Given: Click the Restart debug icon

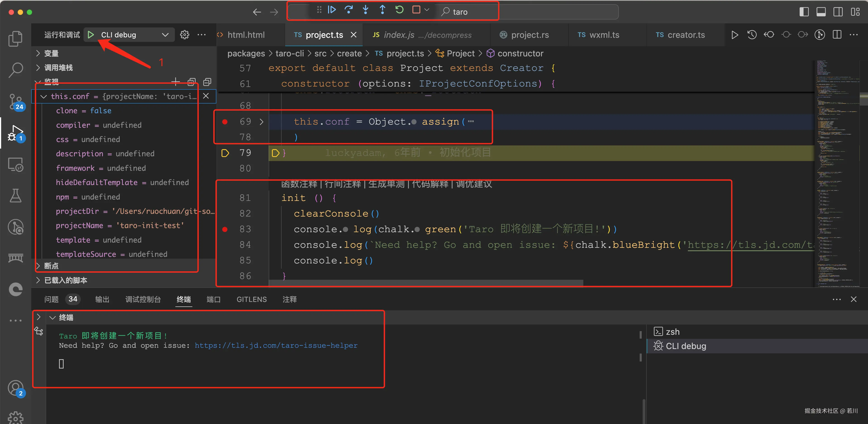Looking at the screenshot, I should 399,10.
